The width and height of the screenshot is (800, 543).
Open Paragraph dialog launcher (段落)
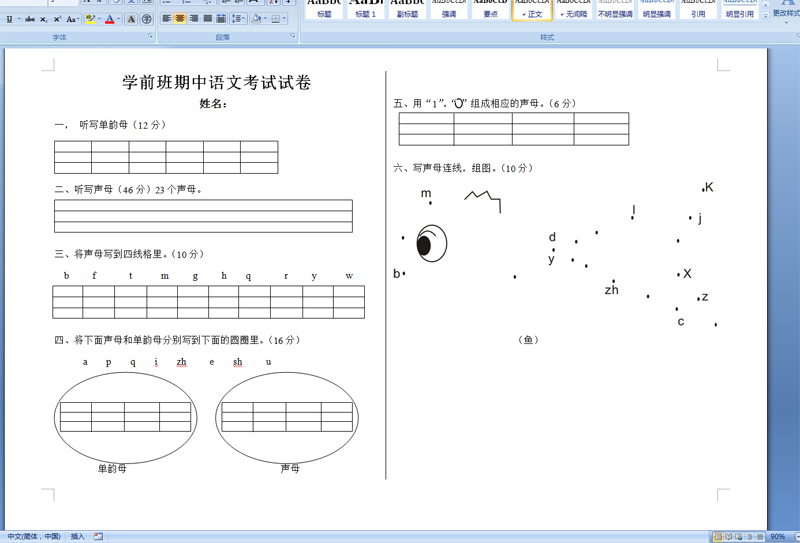[x=293, y=36]
